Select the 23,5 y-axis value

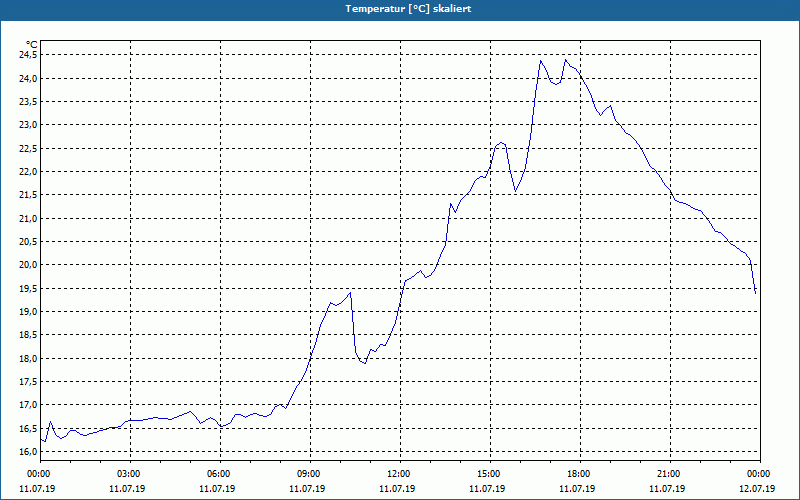click(28, 102)
